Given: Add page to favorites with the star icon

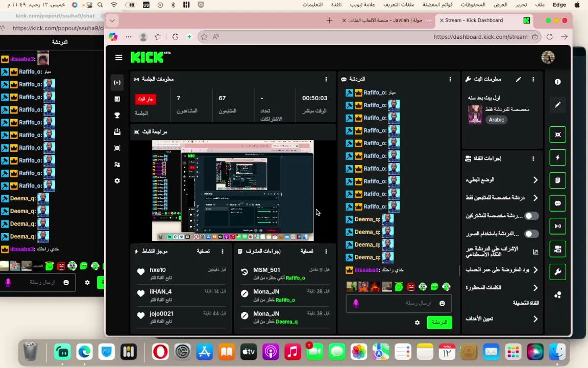Looking at the screenshot, I should coord(204,37).
